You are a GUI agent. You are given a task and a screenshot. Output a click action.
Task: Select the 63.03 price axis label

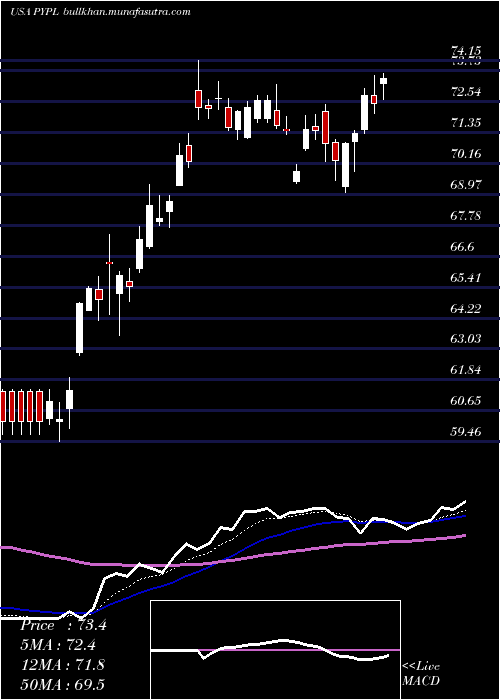[467, 339]
